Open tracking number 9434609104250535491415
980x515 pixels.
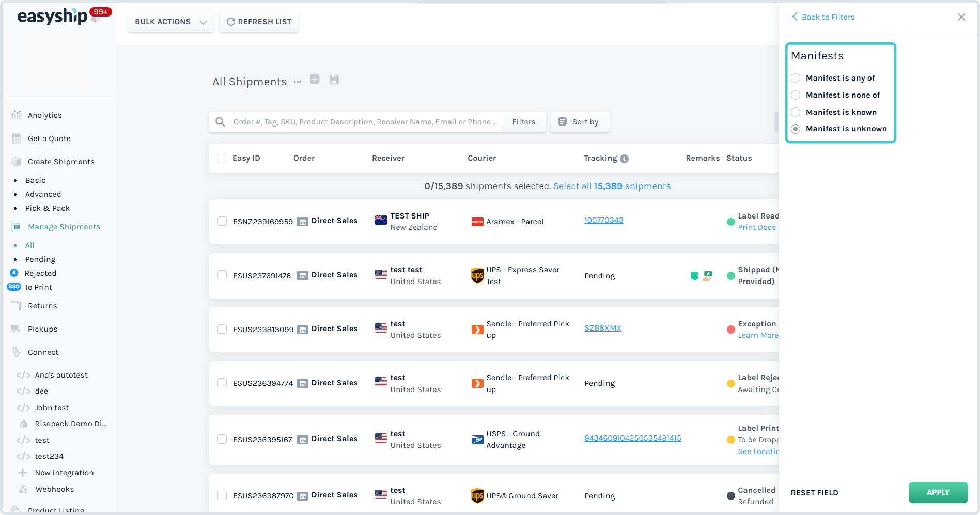633,438
